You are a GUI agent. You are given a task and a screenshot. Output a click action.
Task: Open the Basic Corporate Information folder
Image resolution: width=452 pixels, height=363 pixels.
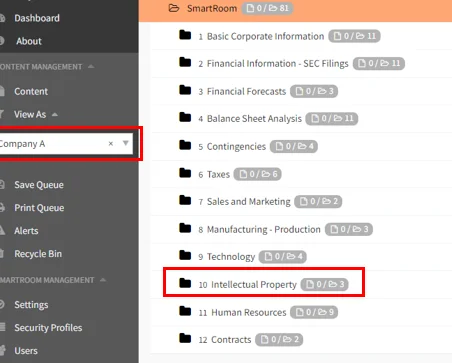point(265,36)
